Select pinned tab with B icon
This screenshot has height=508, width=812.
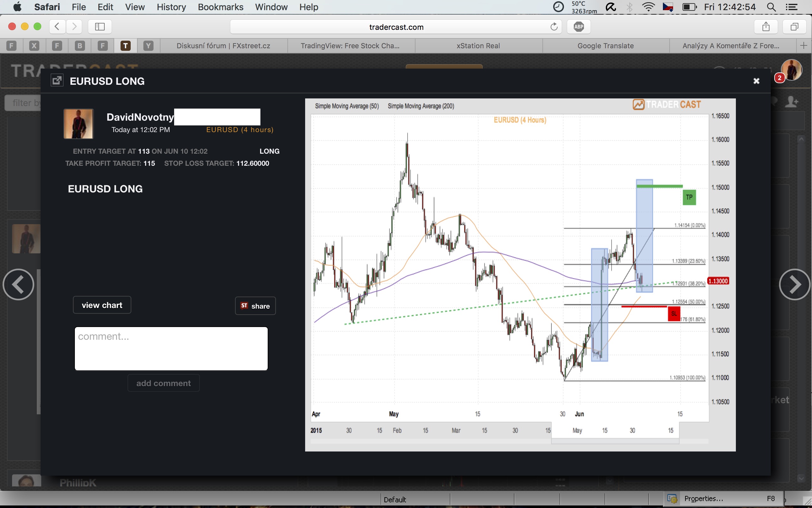coord(80,46)
